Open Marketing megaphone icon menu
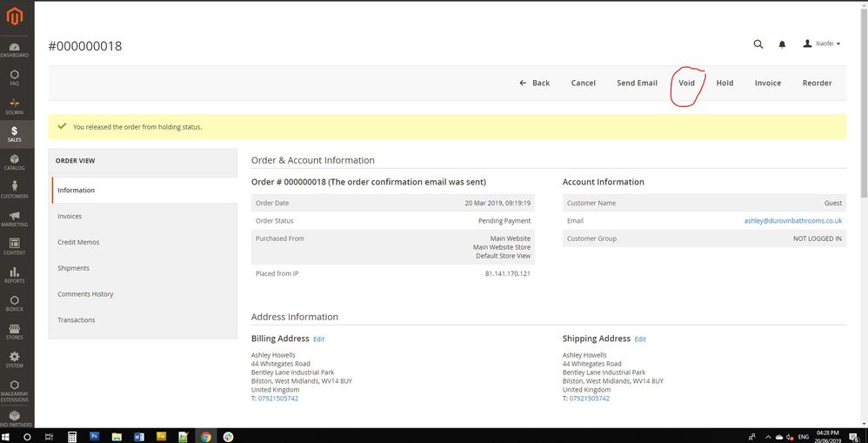 (x=15, y=218)
